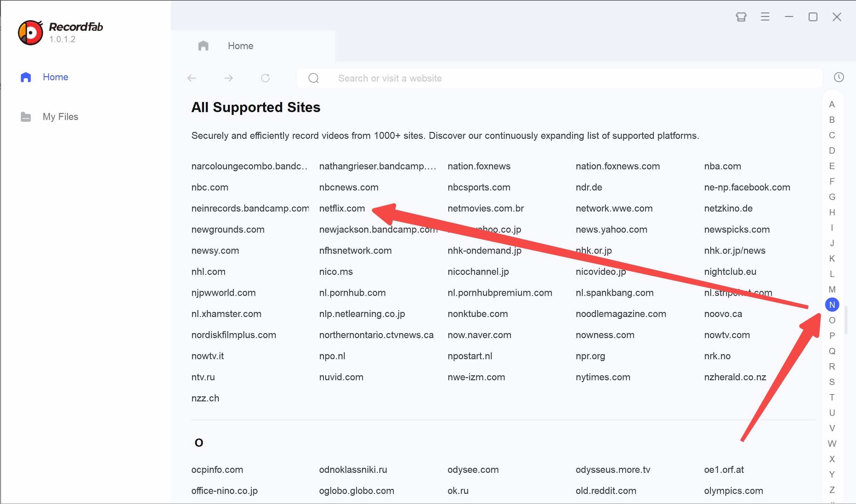Jump to letter O in alphabet index
Viewport: 856px width, 504px height.
coord(832,320)
